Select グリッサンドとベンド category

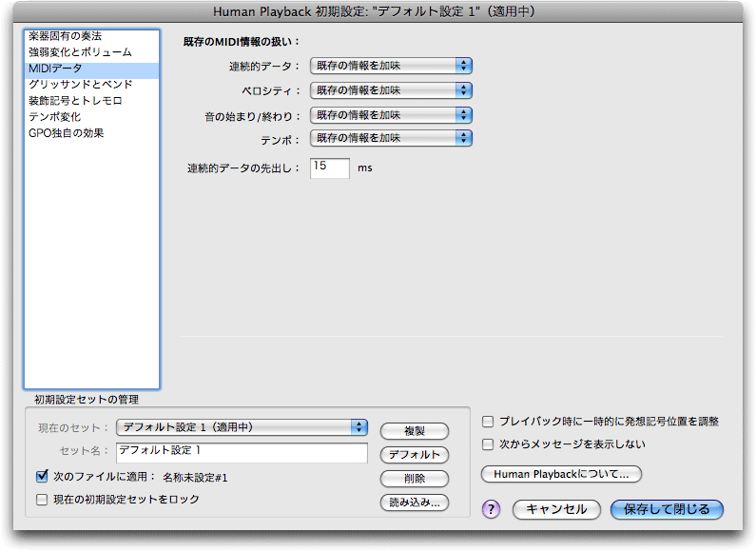(91, 85)
